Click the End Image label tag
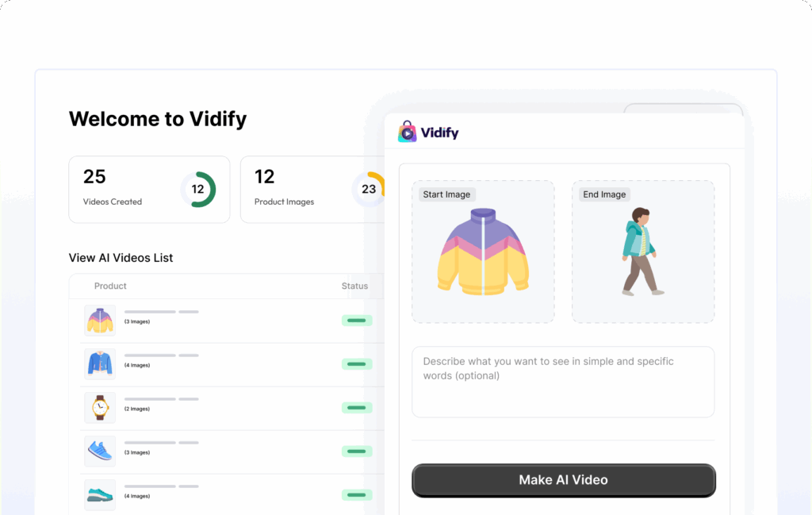The width and height of the screenshot is (812, 515). tap(604, 194)
